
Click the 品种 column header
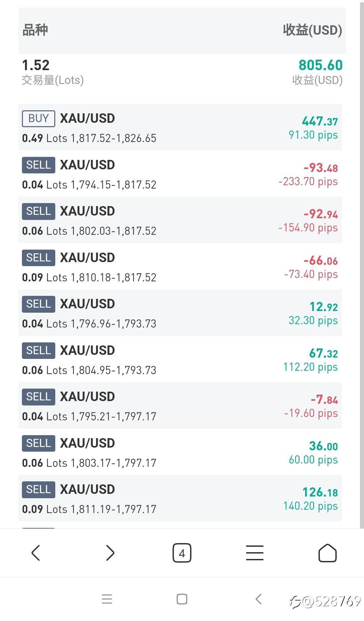[x=35, y=30]
